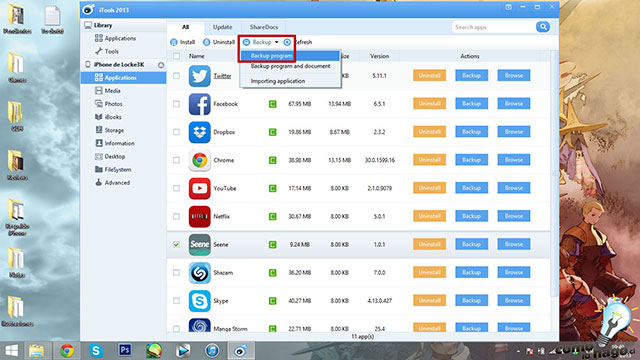640x360 pixels.
Task: Check the Shazam row checkbox
Action: 176,273
